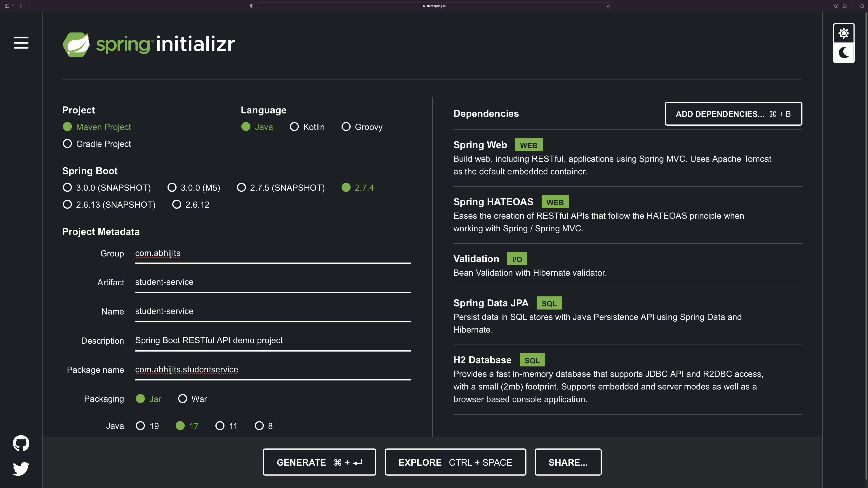This screenshot has width=868, height=488.
Task: Choose Spring Boot 3.0.0 (M5)
Action: [x=194, y=188]
